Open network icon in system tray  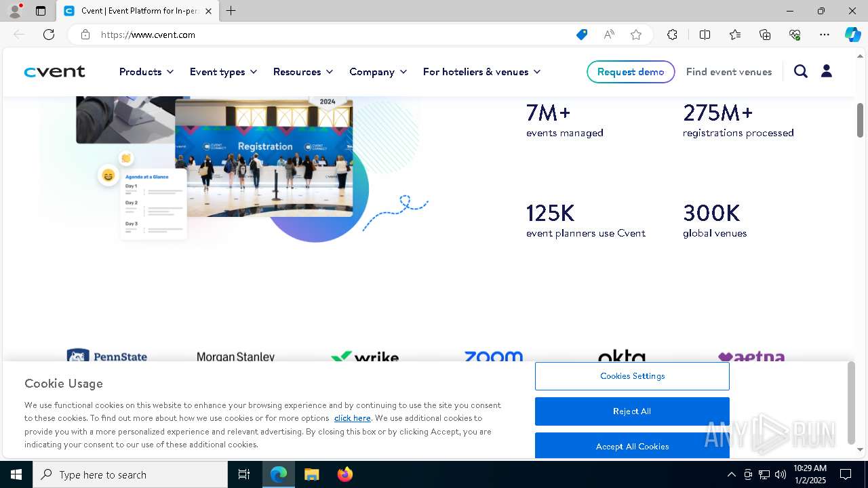764,474
